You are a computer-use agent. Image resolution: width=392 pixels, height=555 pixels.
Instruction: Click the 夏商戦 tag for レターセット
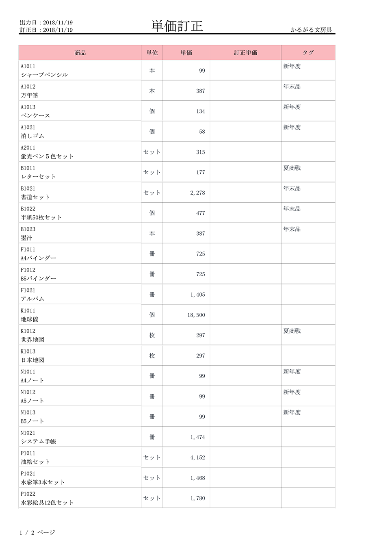[x=292, y=168]
